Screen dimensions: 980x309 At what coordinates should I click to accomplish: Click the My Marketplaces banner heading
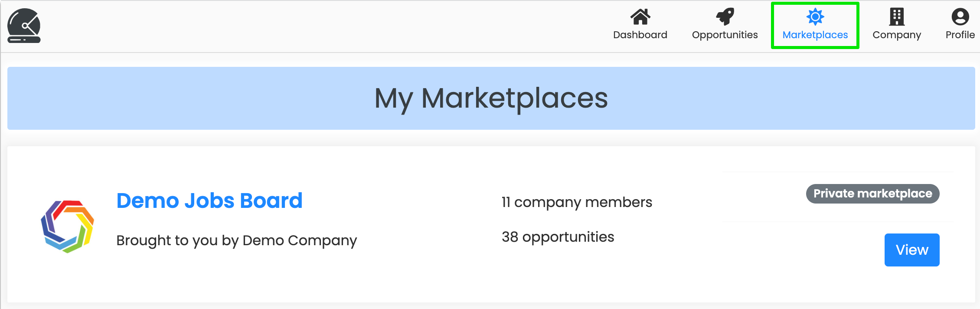(491, 99)
